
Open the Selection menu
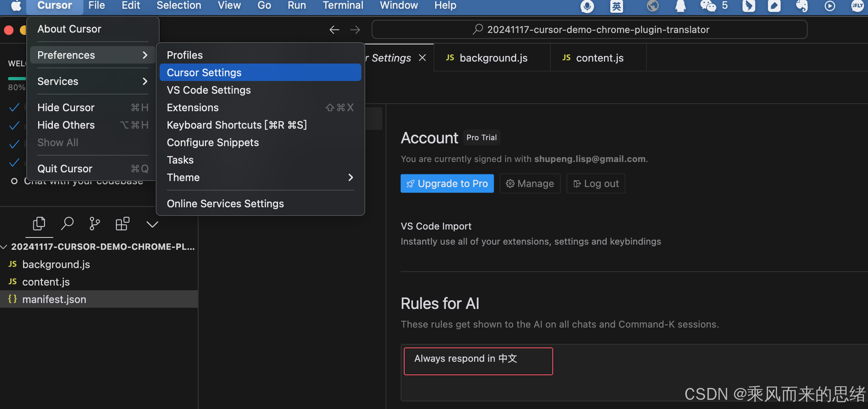coord(179,6)
